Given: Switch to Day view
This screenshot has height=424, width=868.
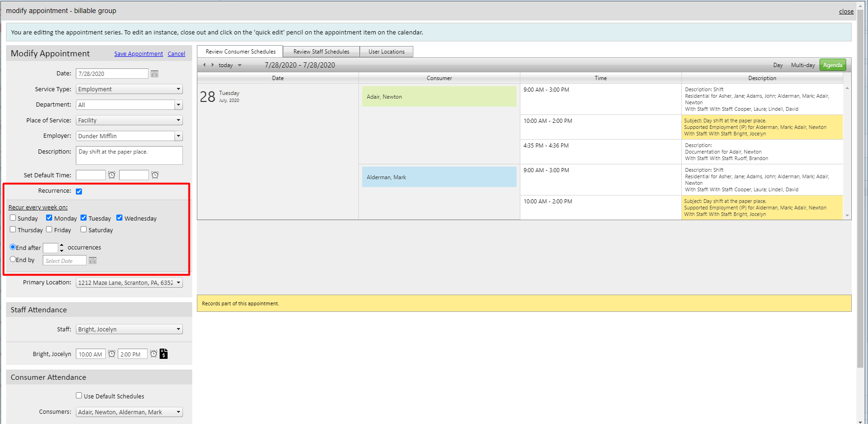Looking at the screenshot, I should pyautogui.click(x=778, y=65).
